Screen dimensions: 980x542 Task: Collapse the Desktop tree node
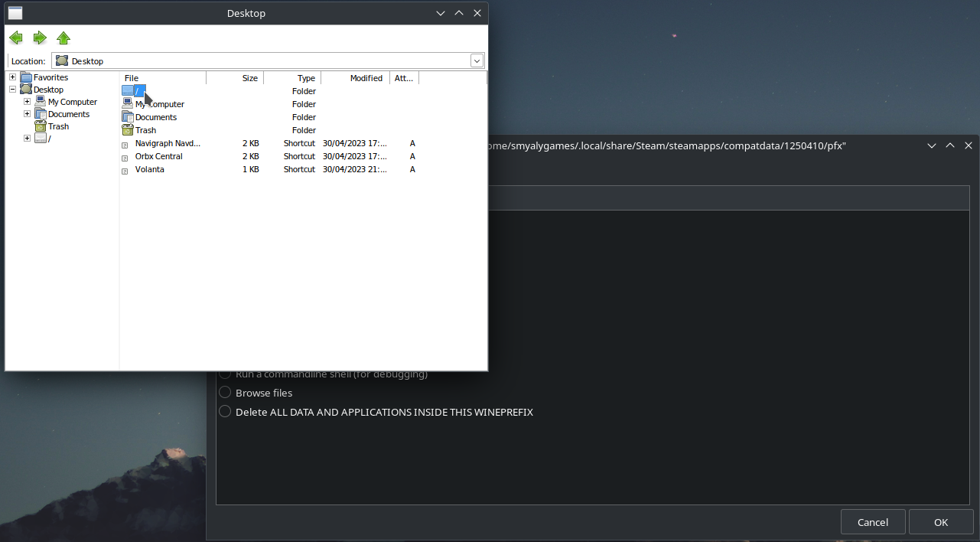coord(12,90)
